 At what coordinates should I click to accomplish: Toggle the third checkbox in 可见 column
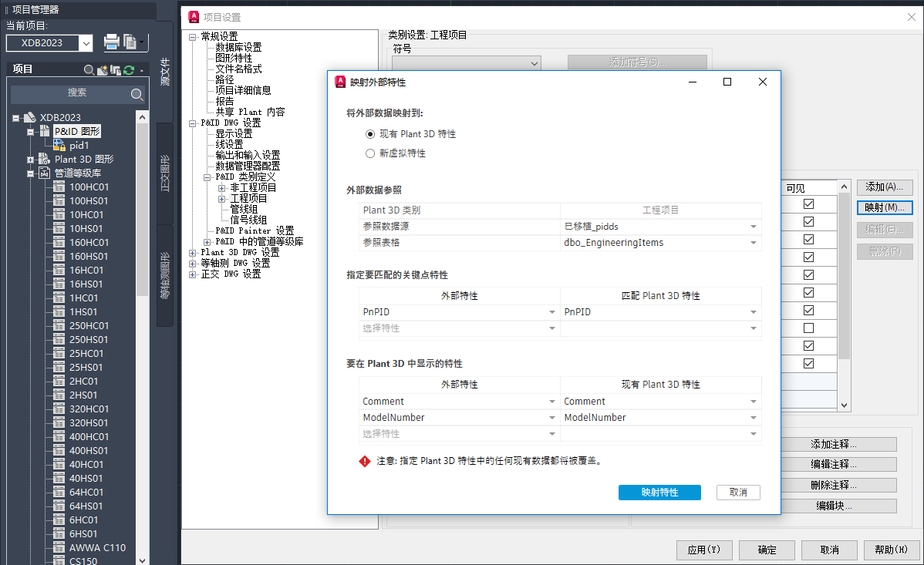click(x=808, y=239)
